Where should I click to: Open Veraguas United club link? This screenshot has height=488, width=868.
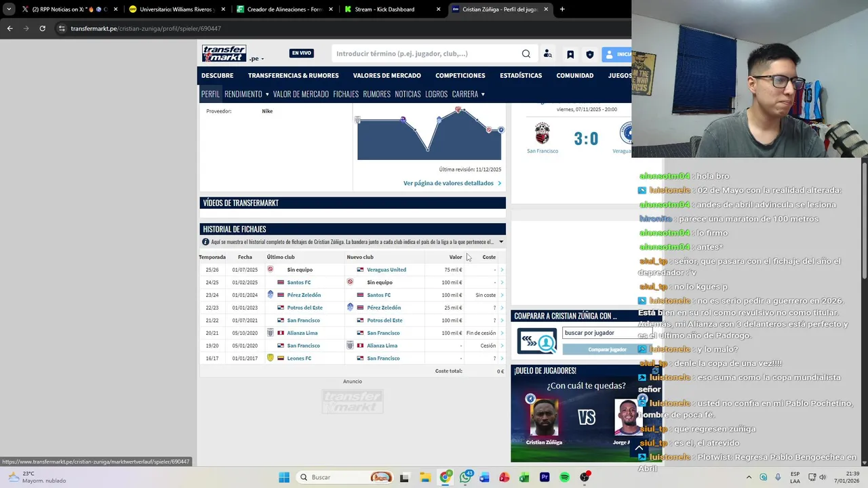[x=387, y=270]
